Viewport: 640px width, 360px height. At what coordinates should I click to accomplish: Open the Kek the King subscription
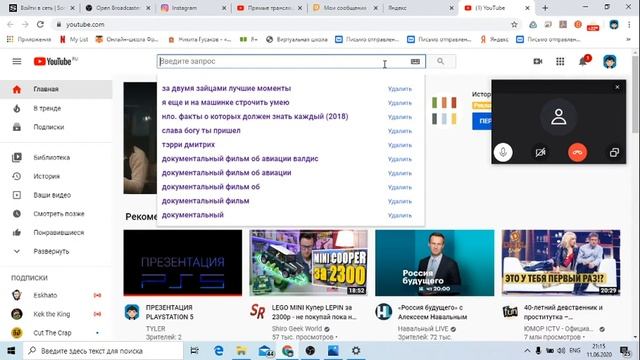tap(56, 314)
